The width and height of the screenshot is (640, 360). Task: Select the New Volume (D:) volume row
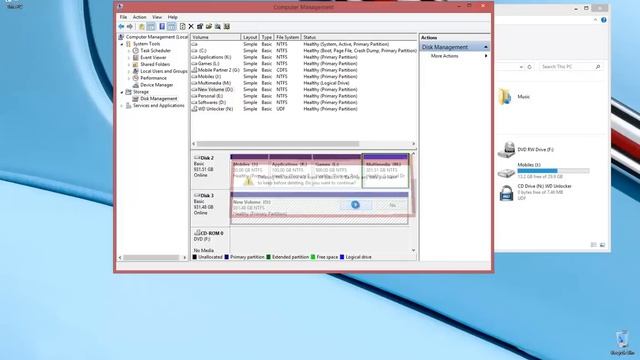click(304, 89)
